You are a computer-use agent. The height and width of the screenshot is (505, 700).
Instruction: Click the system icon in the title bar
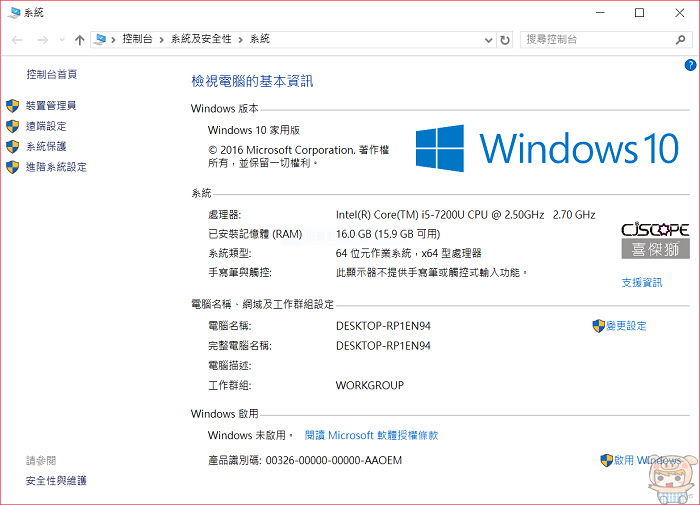point(14,13)
